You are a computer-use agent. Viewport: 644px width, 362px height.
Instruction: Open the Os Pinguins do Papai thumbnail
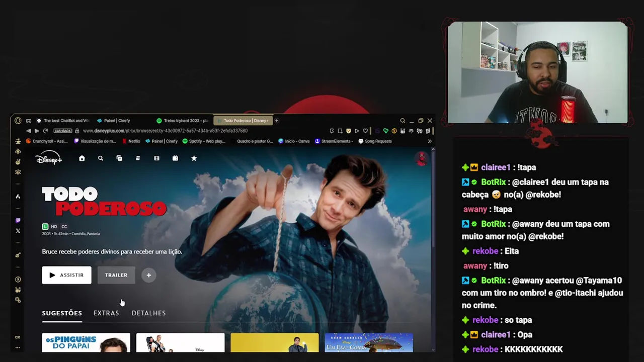pos(86,342)
